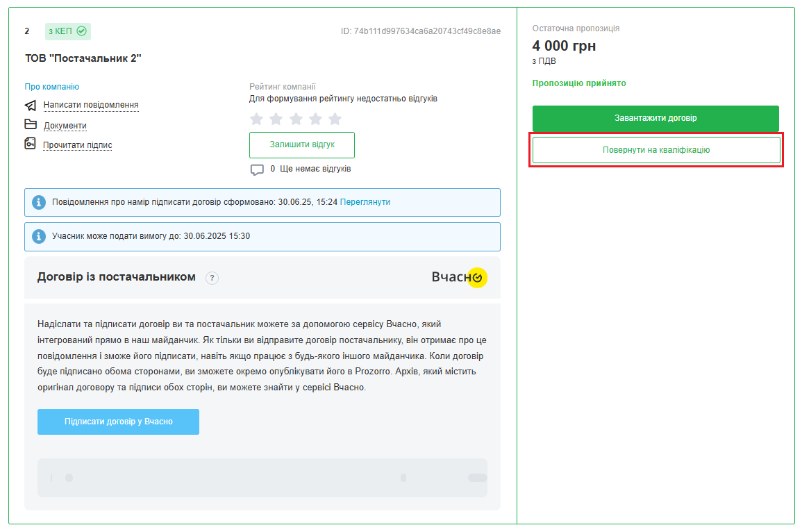
Task: Follow the 'Переглянути' link
Action: [x=365, y=202]
